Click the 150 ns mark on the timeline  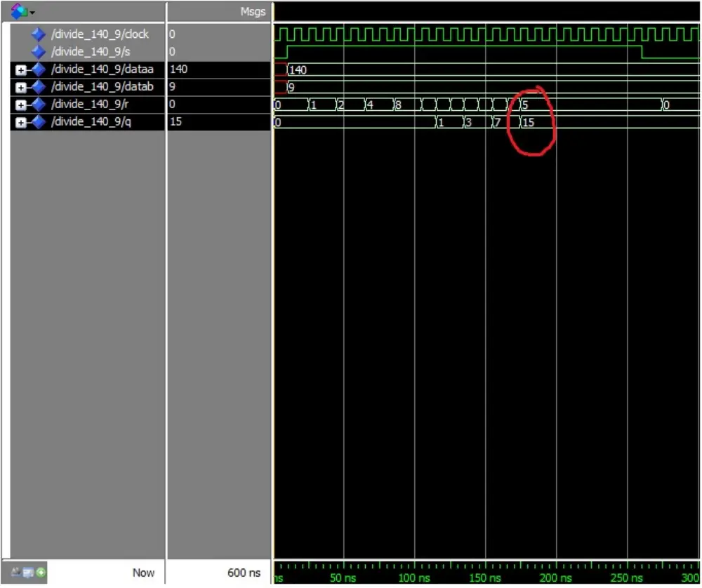(x=485, y=577)
